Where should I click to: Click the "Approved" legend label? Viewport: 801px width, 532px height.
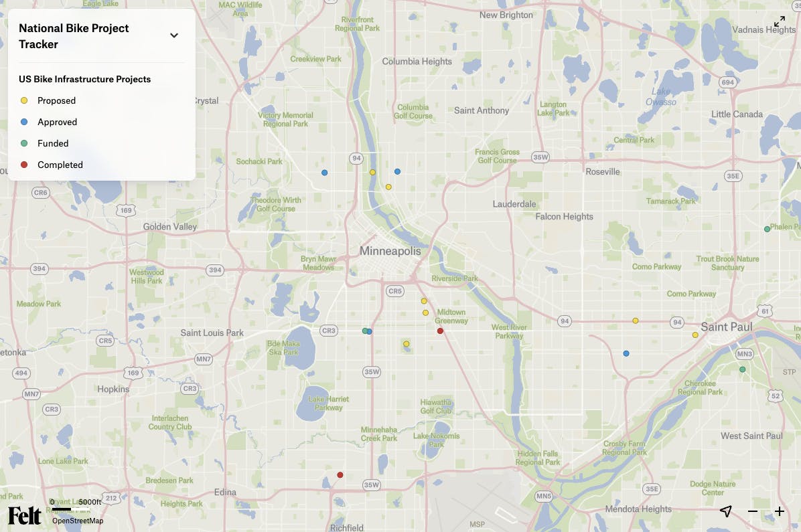57,122
